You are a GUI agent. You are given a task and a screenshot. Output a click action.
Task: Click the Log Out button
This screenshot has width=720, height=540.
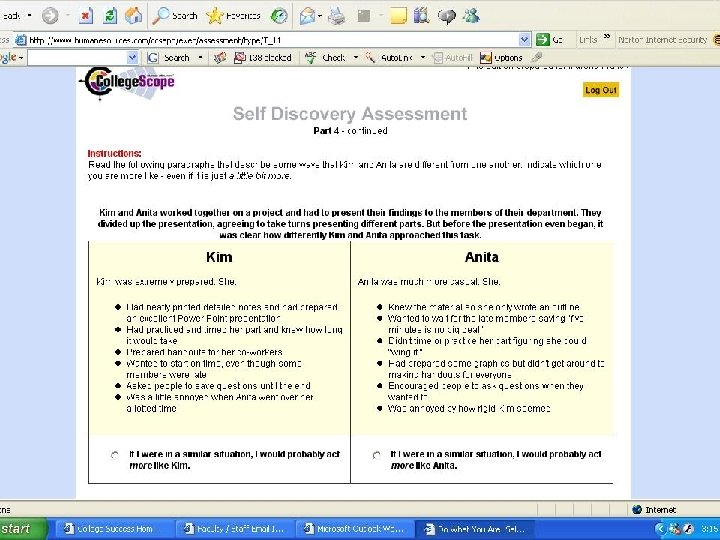coord(601,90)
